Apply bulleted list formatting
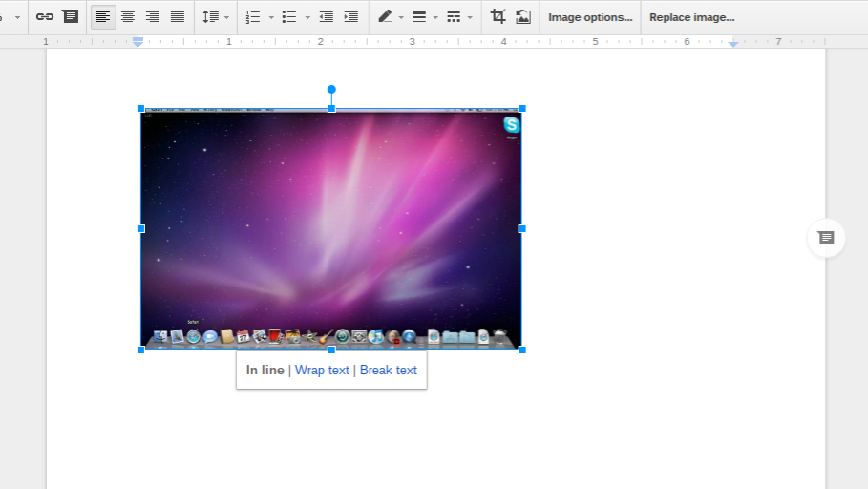Viewport: 868px width, 489px height. pos(289,17)
